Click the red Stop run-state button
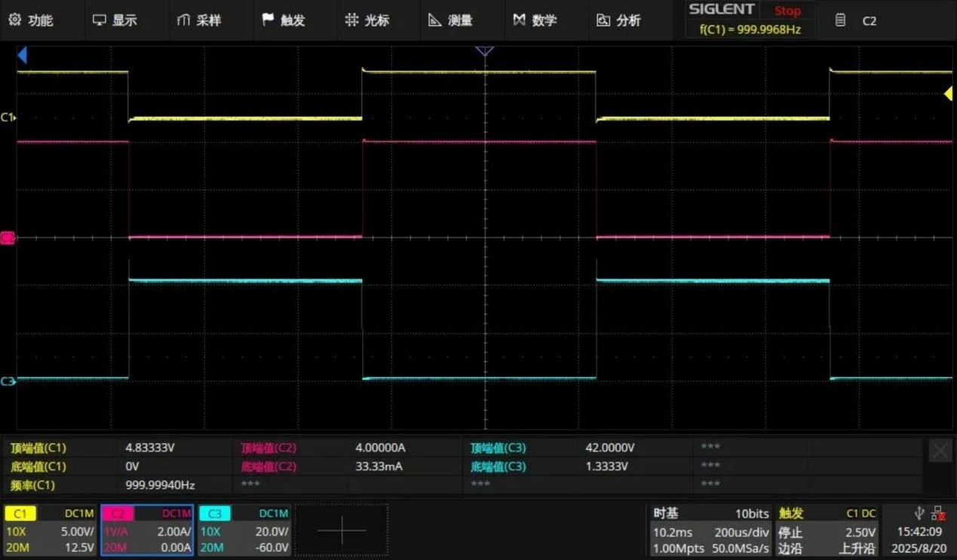 (787, 11)
